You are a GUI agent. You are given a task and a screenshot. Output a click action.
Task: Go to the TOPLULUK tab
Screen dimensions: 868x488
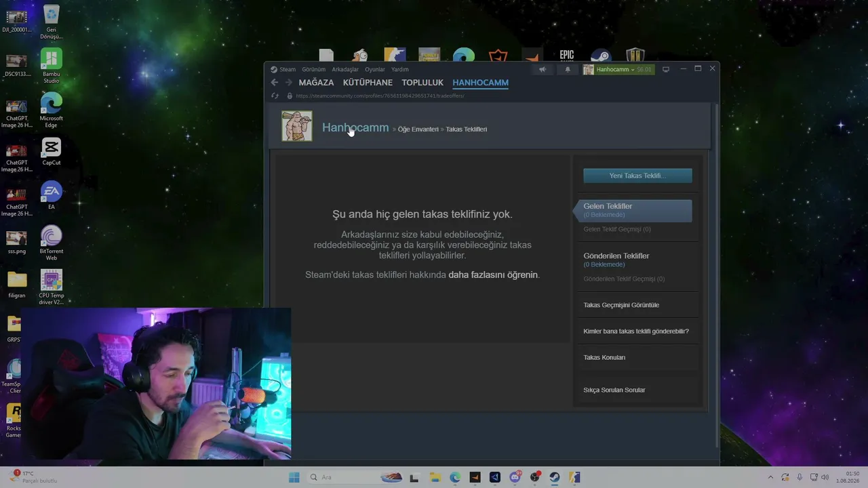point(422,83)
